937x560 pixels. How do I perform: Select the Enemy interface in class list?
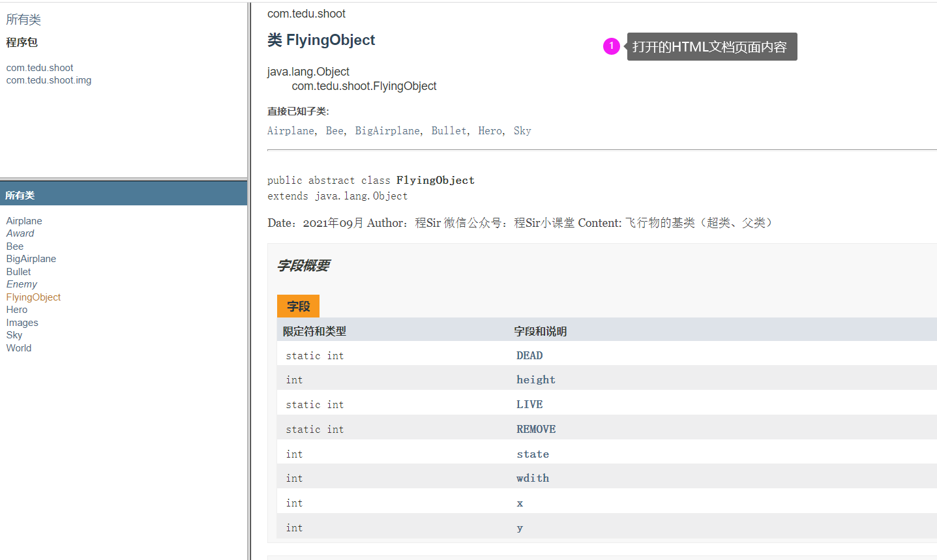[x=22, y=284]
